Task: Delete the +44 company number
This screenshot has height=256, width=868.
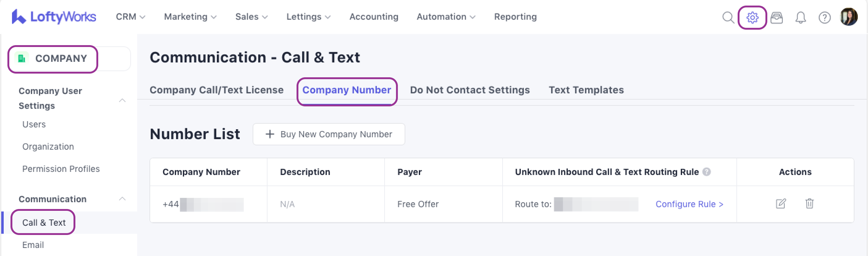Action: [809, 204]
